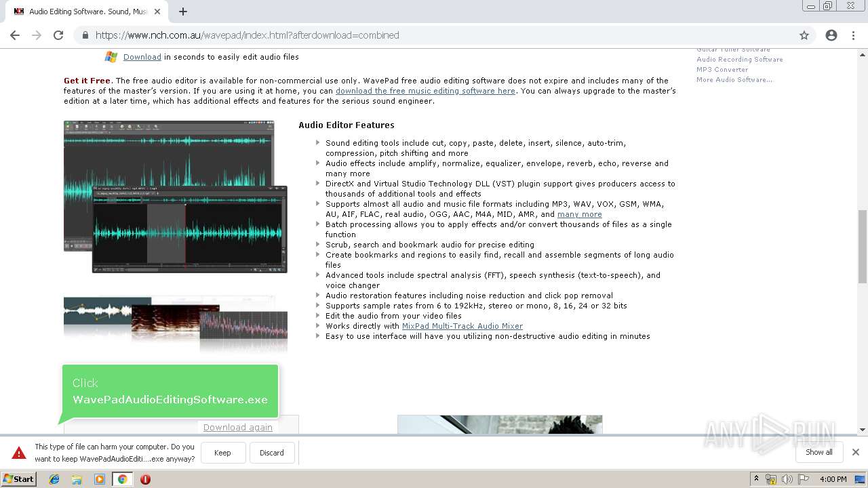This screenshot has height=488, width=868.
Task: Click partially visible photo below features
Action: (500, 424)
